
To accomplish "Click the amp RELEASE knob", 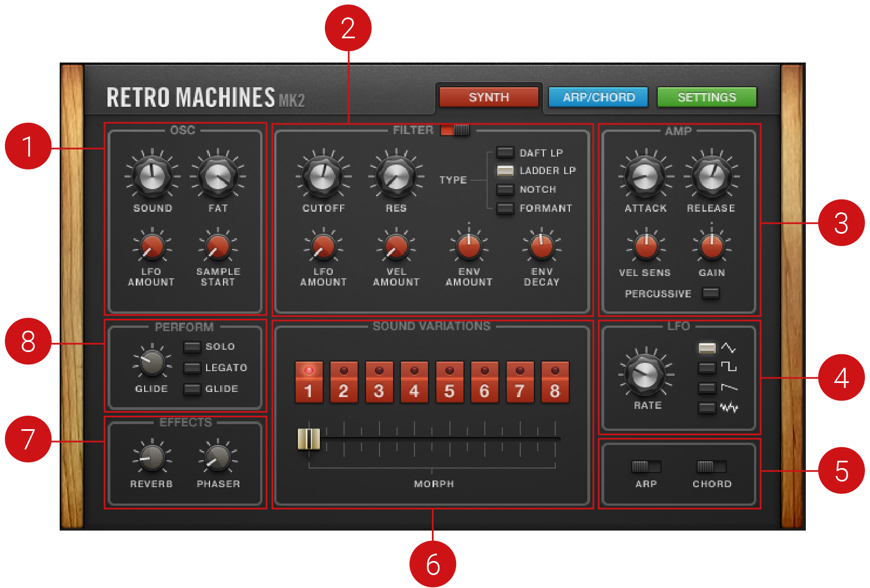I will (711, 176).
